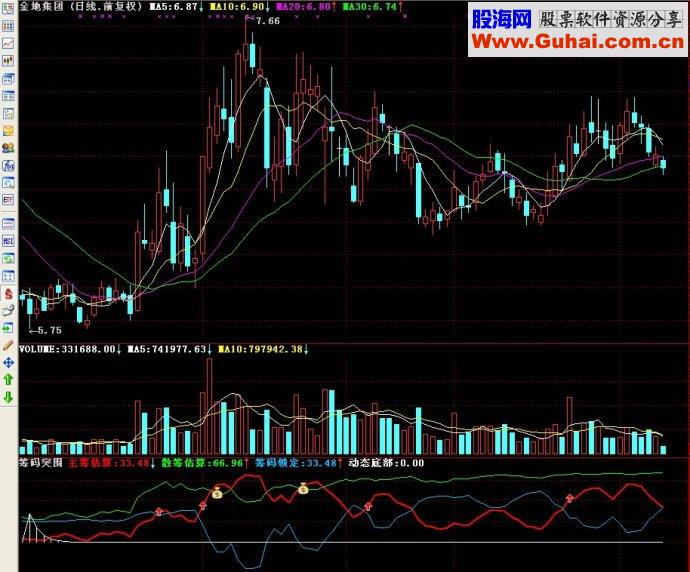Click the stock title 金地集团 (日线,前复权)
This screenshot has width=690, height=572.
81,7
